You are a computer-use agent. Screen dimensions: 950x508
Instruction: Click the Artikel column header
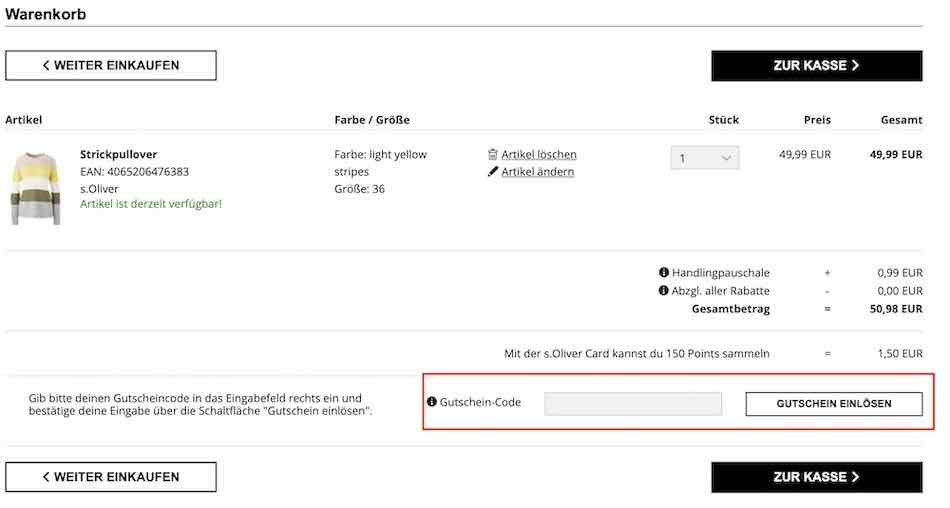pos(24,120)
